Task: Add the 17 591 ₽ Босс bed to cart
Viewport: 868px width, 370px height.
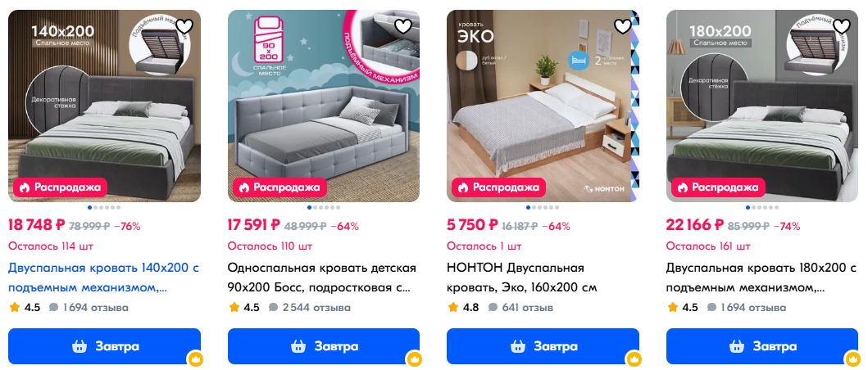Action: [x=324, y=346]
